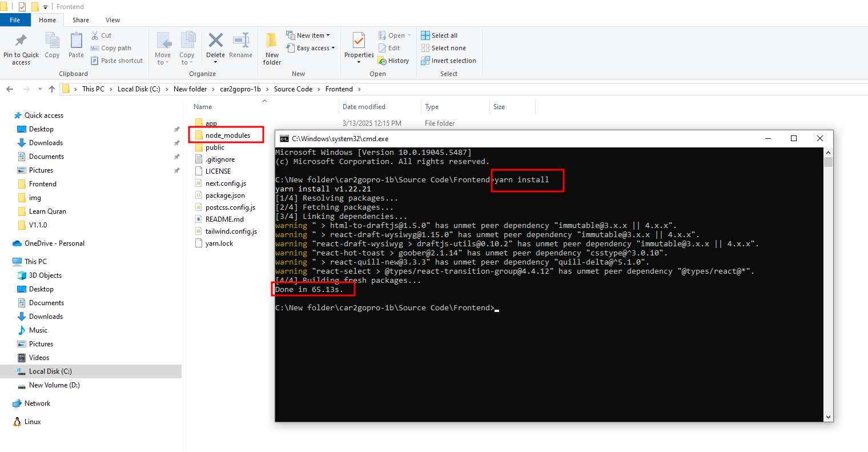Screen dimensions: 868x452
Task: Open the Easy access dropdown
Action: [310, 48]
